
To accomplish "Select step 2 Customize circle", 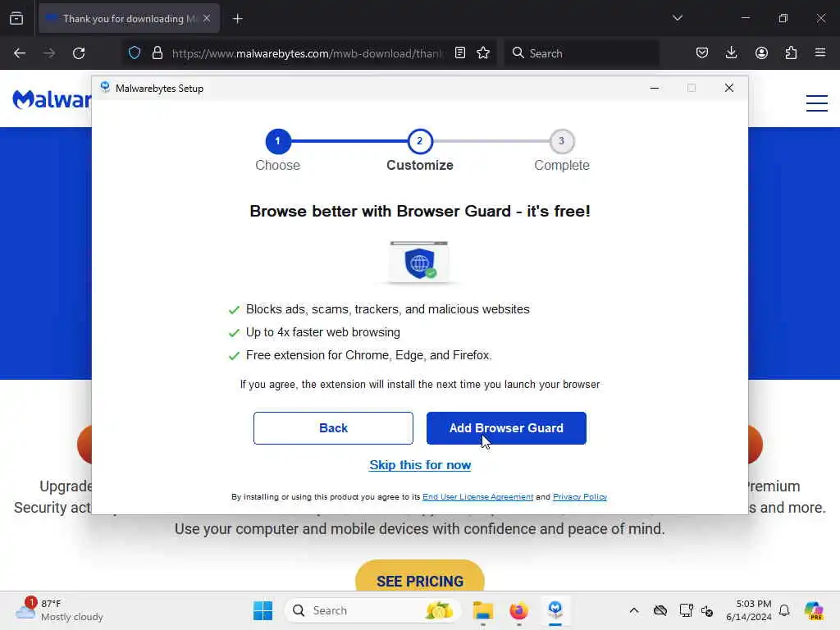I will (x=420, y=141).
